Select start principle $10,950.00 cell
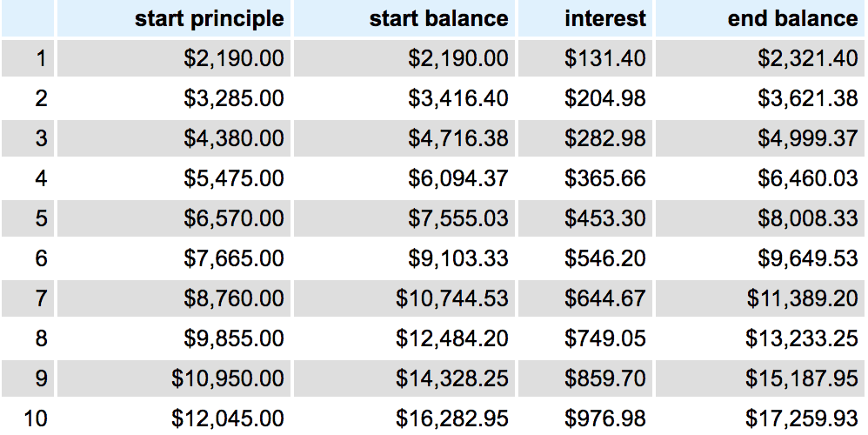 point(228,378)
